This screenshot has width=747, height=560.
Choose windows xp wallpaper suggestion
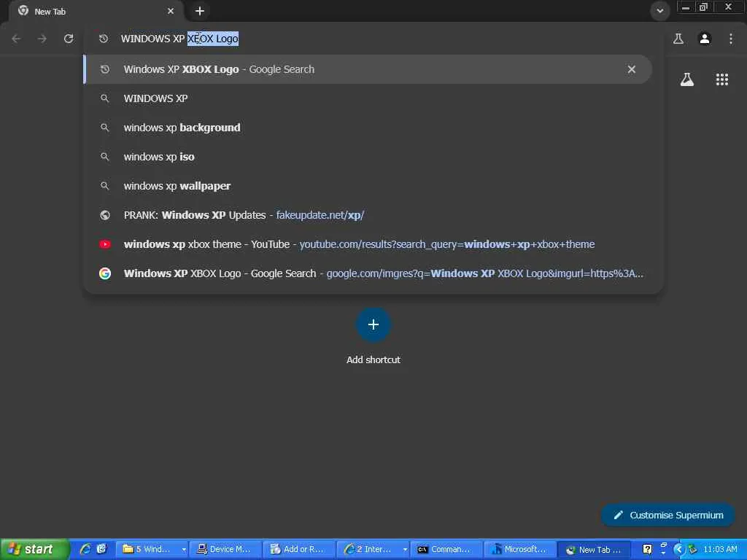368,186
